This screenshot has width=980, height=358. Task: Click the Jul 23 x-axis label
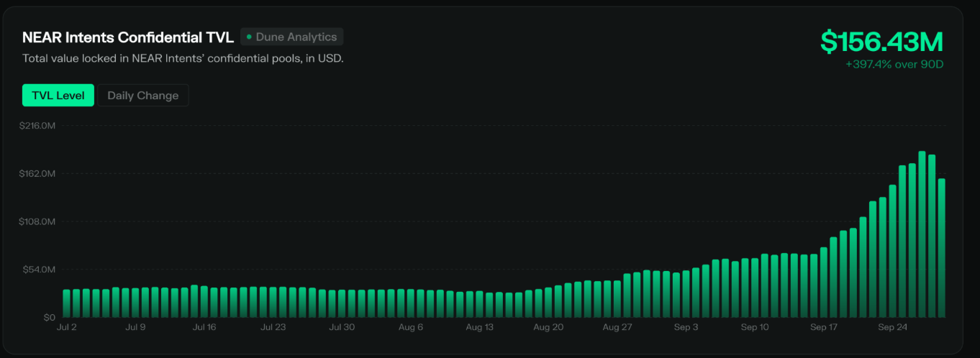click(273, 327)
